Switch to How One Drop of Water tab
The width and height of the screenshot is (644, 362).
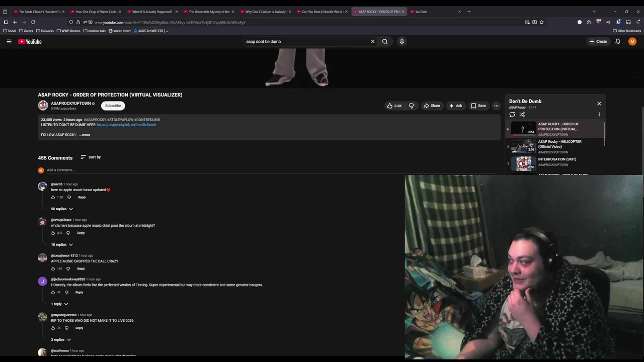click(x=96, y=12)
